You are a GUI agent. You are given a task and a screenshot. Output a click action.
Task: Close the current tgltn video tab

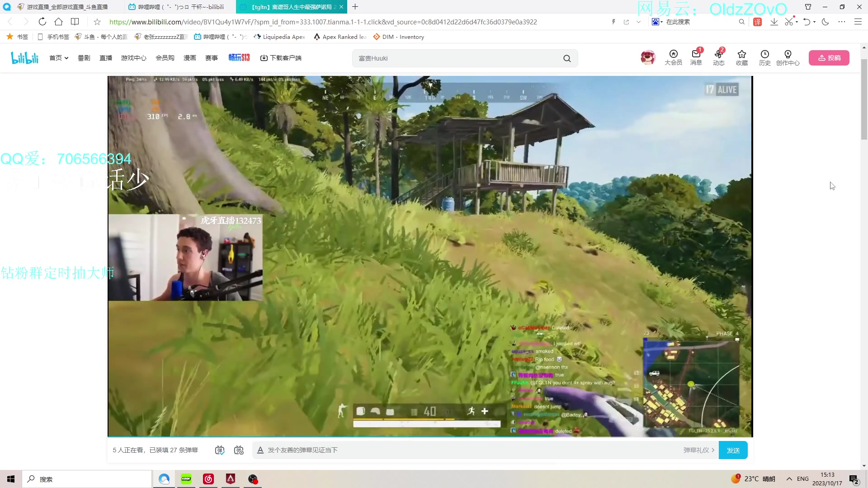click(x=341, y=7)
